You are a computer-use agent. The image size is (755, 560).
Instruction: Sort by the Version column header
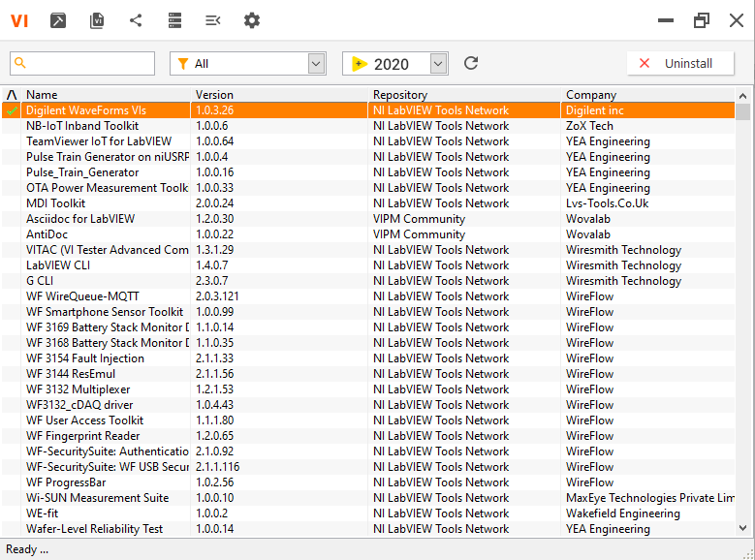tap(280, 94)
